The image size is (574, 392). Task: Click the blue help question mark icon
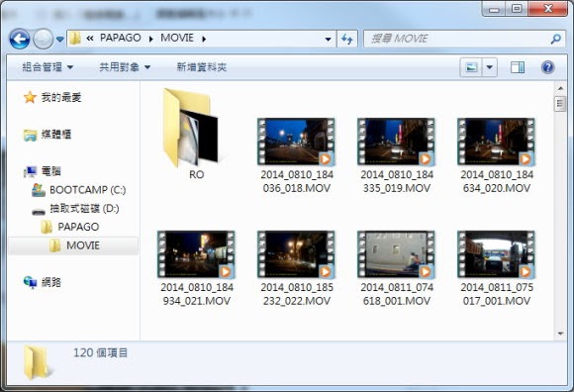pyautogui.click(x=547, y=67)
